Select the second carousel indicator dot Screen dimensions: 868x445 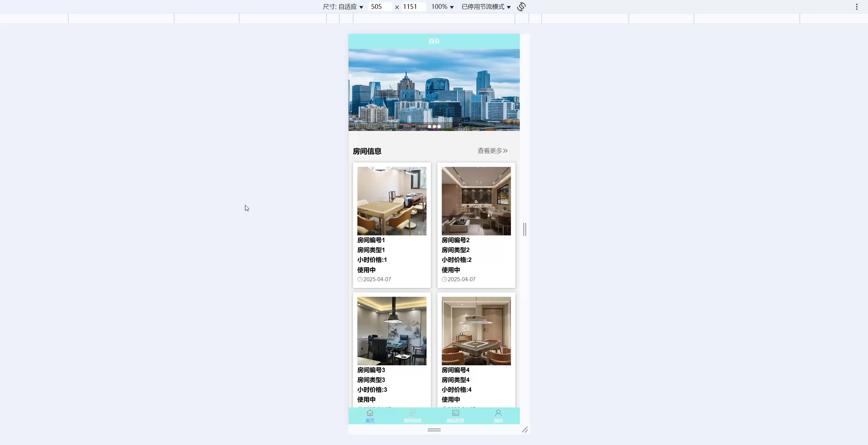click(x=434, y=127)
